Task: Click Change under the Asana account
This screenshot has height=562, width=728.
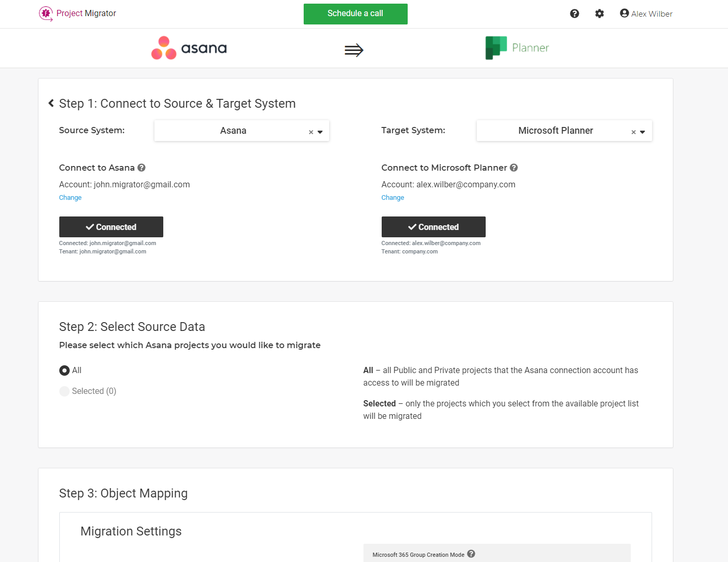Action: click(70, 197)
